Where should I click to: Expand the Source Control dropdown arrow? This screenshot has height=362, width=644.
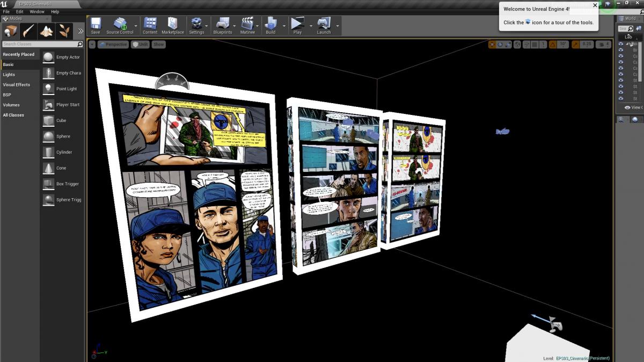[x=136, y=26]
